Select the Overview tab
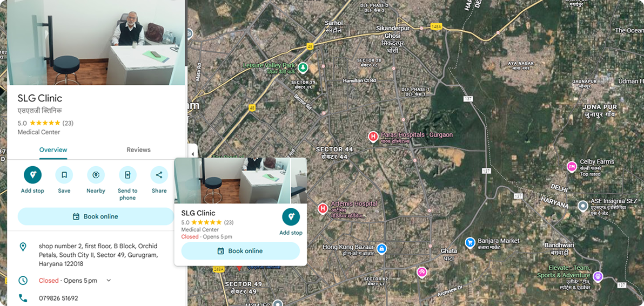The width and height of the screenshot is (644, 306). 53,149
